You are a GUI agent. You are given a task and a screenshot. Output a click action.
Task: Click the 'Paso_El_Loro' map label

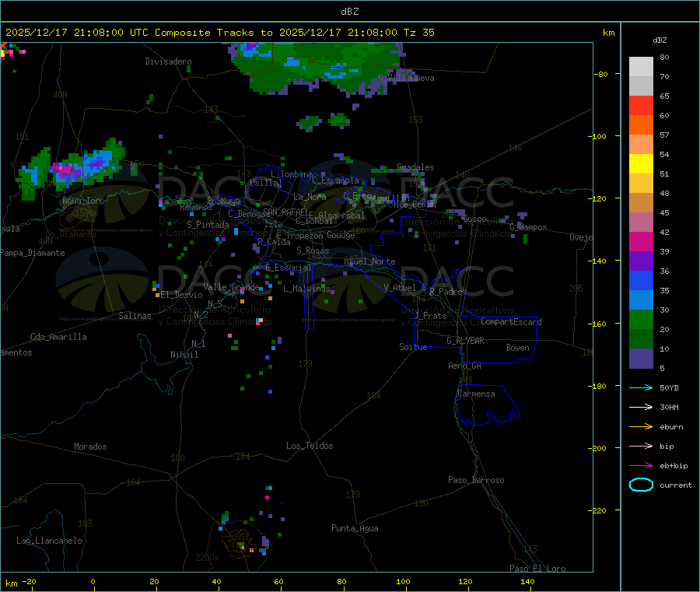click(537, 569)
